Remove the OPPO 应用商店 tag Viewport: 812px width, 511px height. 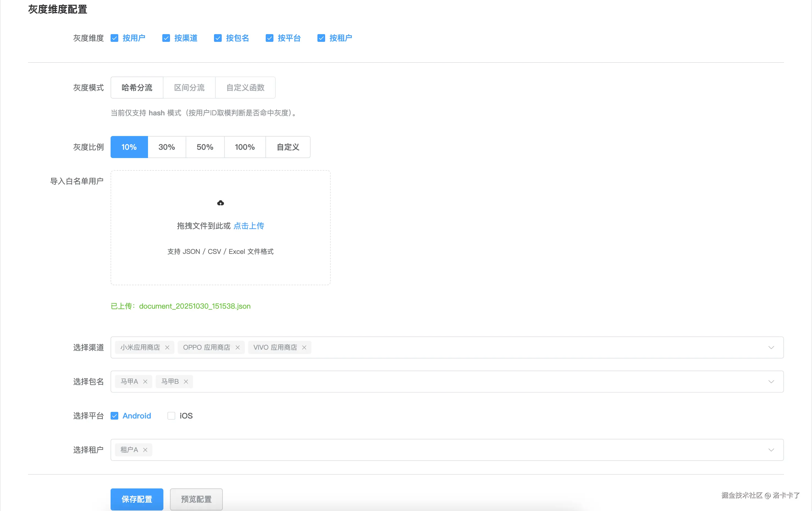click(x=238, y=347)
